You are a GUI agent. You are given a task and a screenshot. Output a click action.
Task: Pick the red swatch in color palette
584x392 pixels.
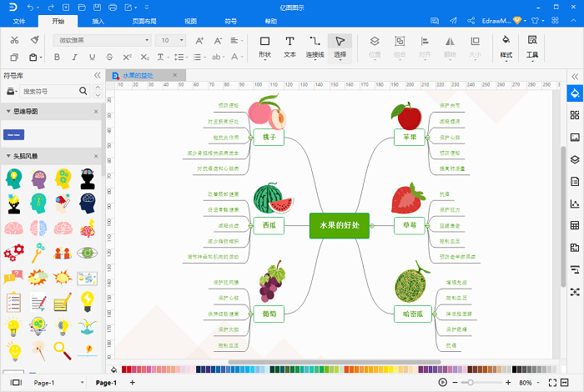coord(126,369)
